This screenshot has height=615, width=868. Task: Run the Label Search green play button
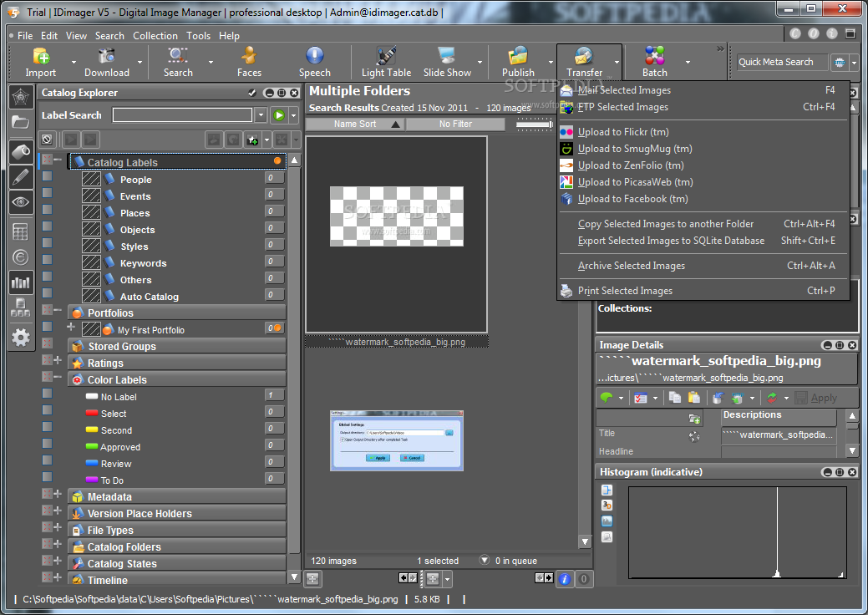(x=279, y=115)
